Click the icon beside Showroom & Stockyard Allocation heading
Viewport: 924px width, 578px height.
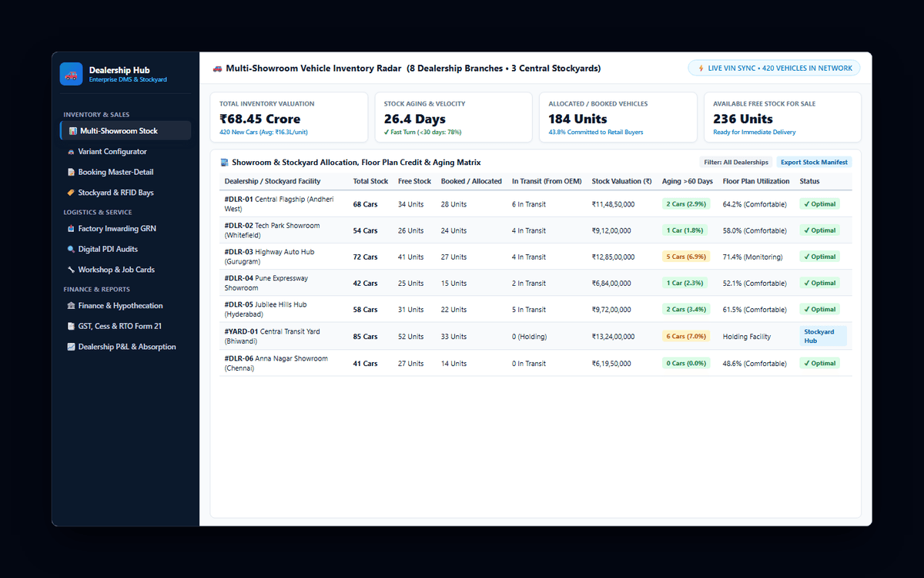click(224, 163)
